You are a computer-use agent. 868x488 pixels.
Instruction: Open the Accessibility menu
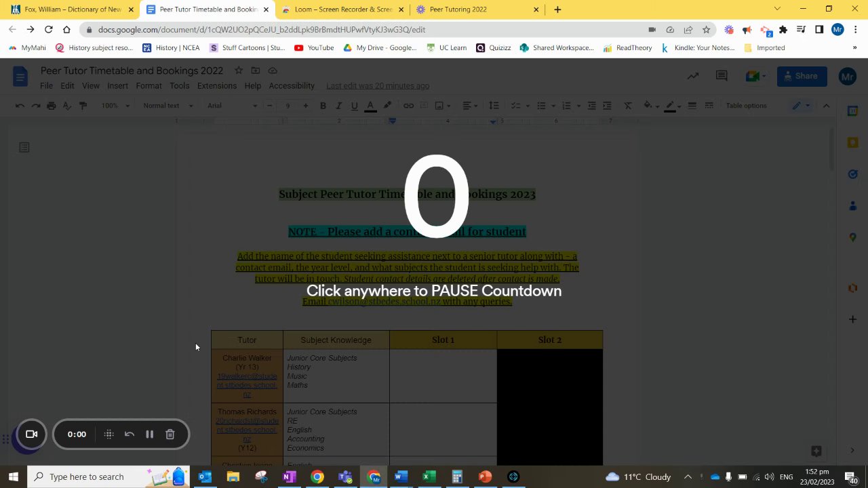click(x=292, y=86)
